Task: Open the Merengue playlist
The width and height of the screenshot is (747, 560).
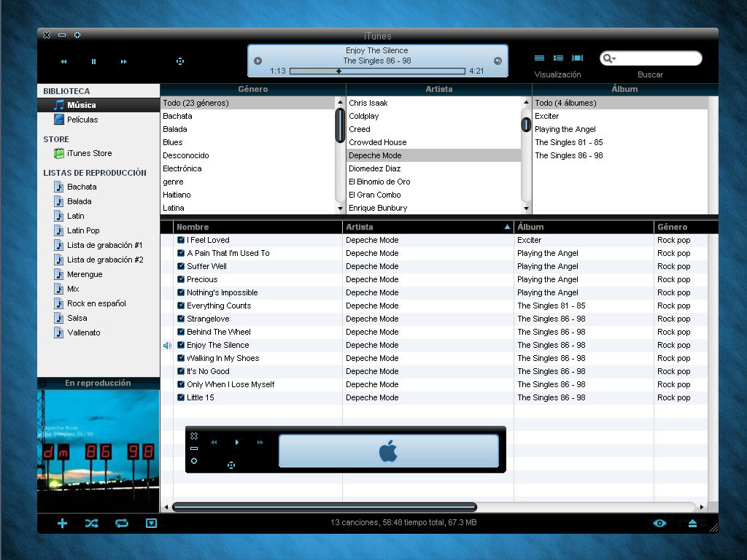Action: click(x=98, y=274)
